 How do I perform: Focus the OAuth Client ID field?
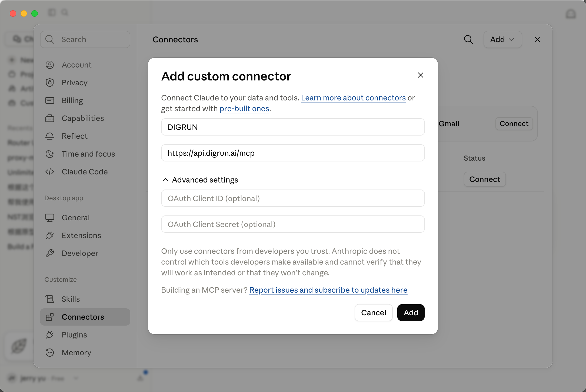293,198
